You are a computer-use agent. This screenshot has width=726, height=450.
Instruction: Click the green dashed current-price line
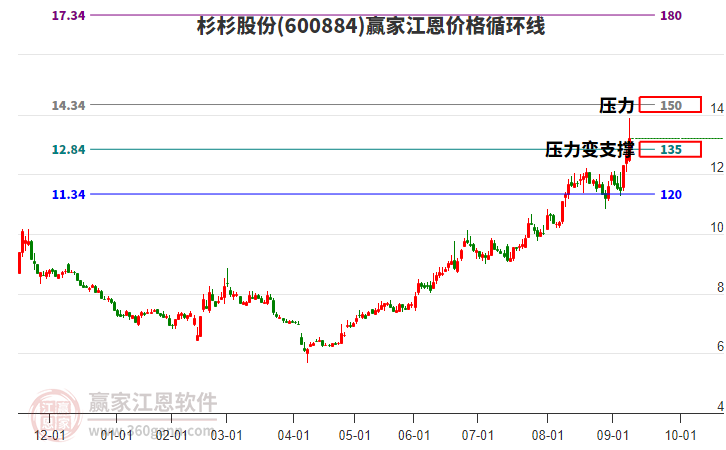[677, 138]
